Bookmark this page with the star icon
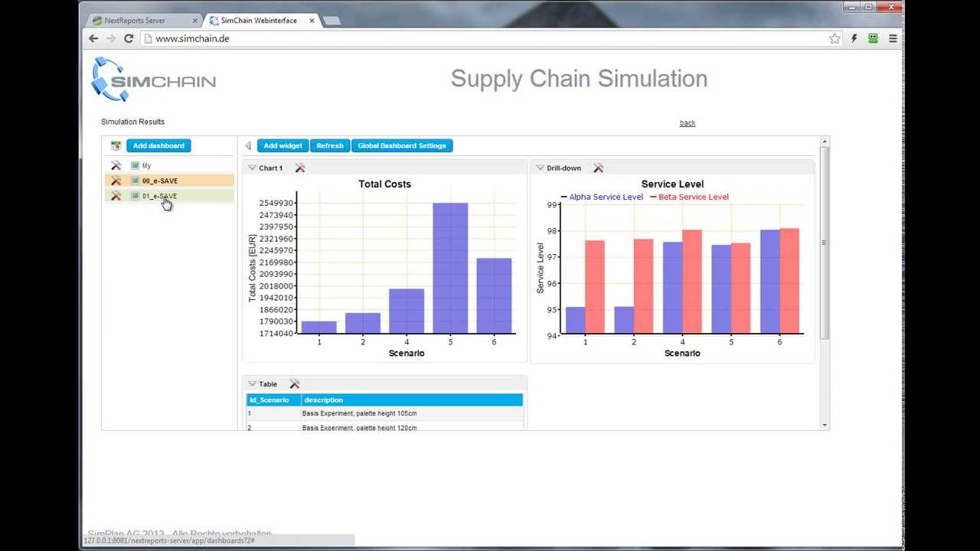 tap(835, 38)
